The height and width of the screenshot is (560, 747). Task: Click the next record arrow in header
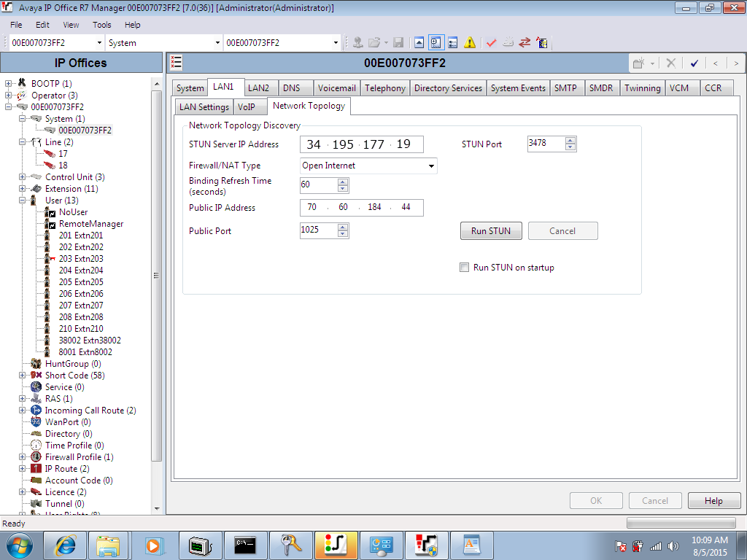point(736,63)
